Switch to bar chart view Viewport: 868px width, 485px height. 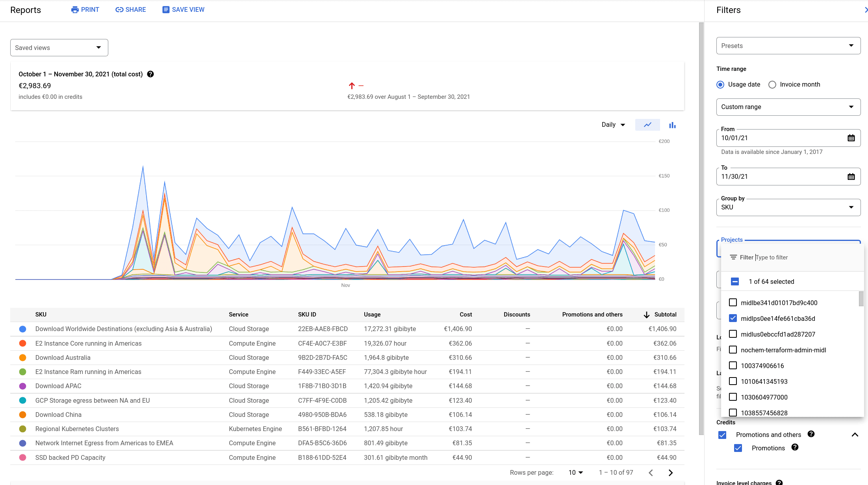(672, 125)
